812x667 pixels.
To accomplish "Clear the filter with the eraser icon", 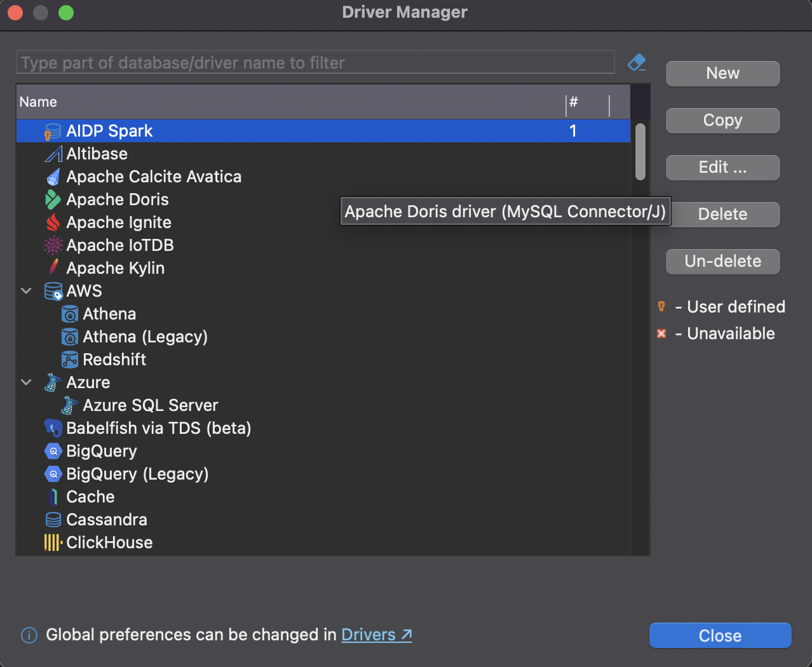I will 637,62.
